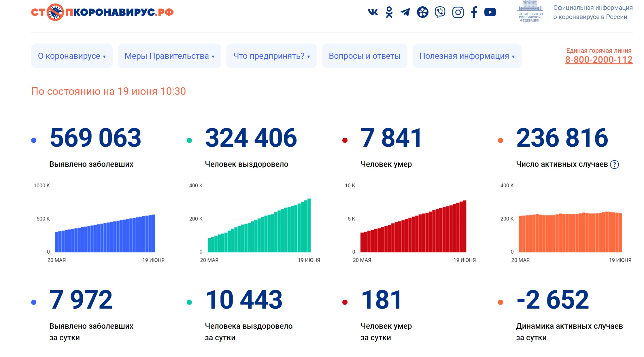
Task: Open "Что предпринять?" dropdown menu
Action: pyautogui.click(x=271, y=56)
